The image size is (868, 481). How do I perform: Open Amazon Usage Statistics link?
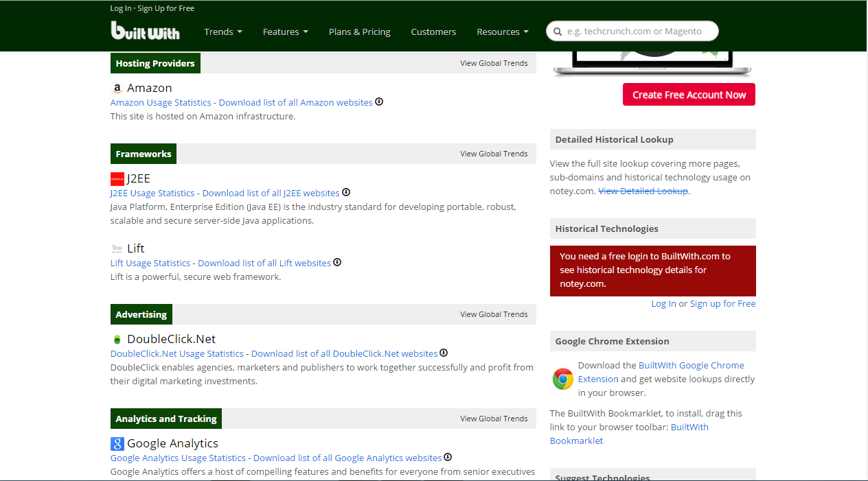[x=161, y=102]
